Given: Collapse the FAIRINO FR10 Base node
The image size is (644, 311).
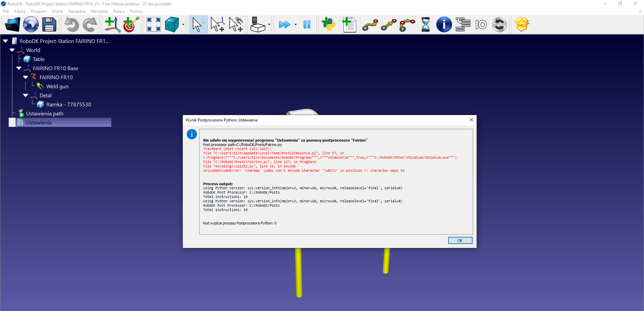Looking at the screenshot, I should point(19,68).
